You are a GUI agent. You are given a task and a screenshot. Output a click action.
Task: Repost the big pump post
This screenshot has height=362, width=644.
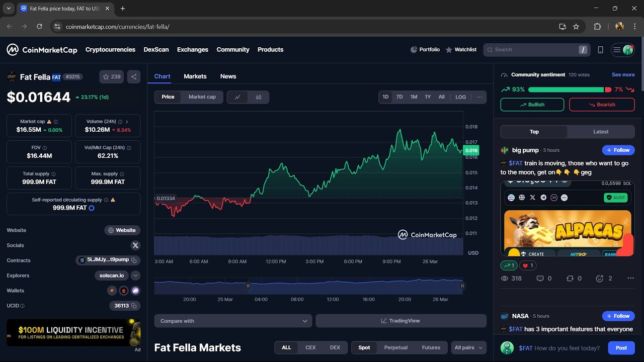(570, 279)
